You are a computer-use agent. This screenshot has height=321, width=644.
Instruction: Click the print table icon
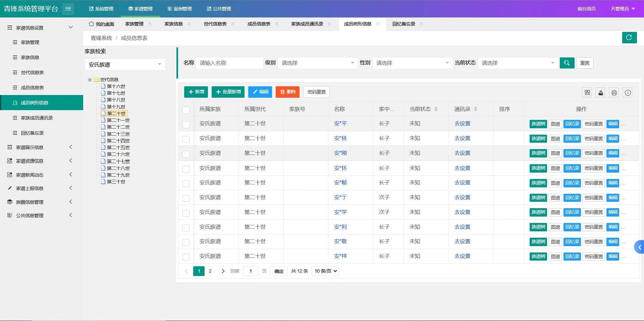click(614, 93)
